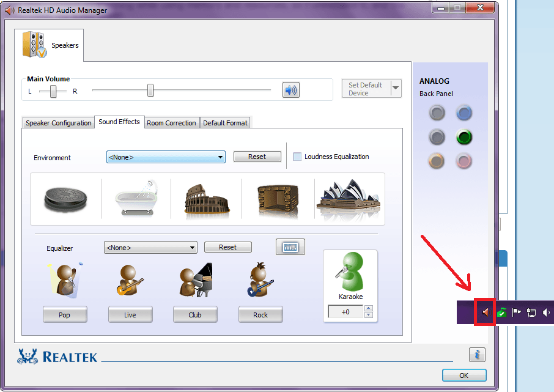Click the green checkmark tray icon
Screen dimensions: 554x392
point(501,312)
